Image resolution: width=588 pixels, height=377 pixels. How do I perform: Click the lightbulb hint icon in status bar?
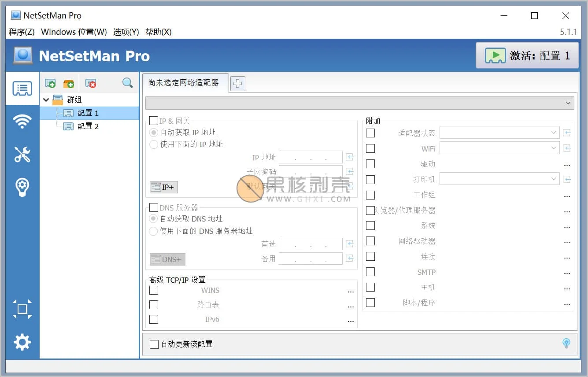566,344
